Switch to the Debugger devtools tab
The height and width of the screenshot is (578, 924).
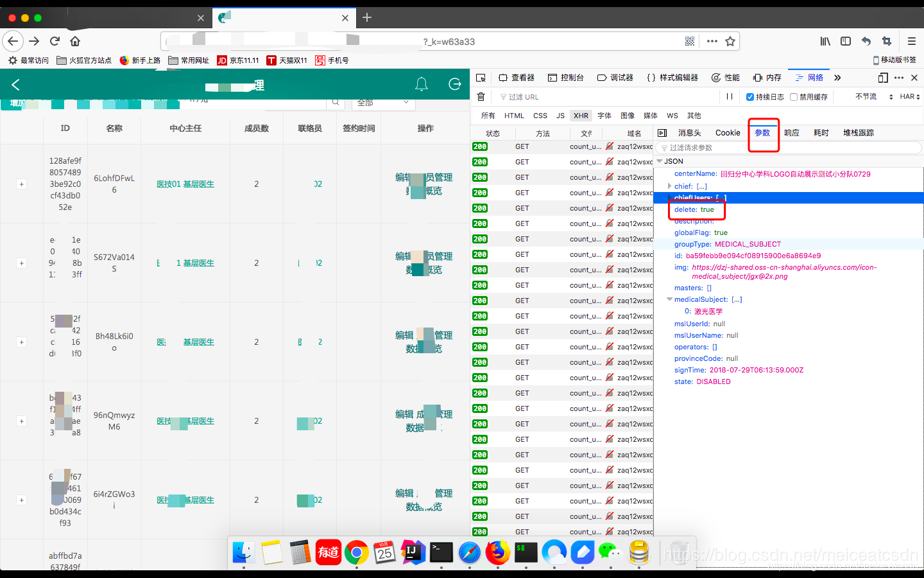pos(615,78)
